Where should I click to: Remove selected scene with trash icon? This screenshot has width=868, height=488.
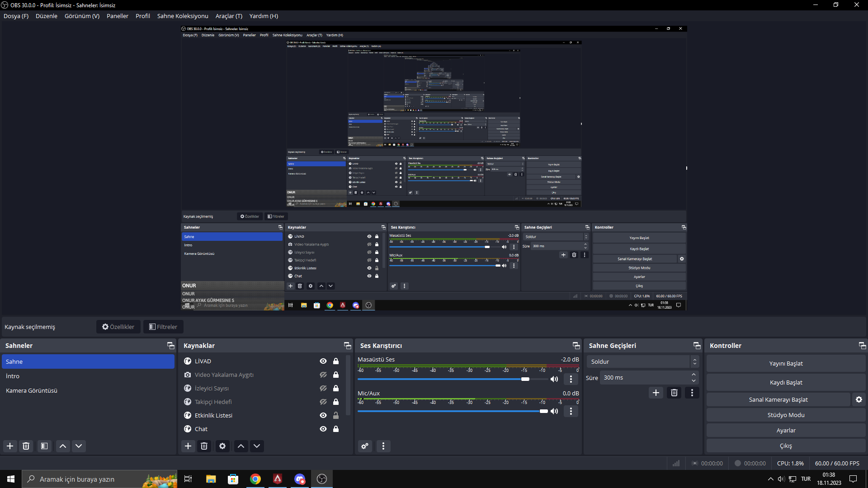coord(26,446)
